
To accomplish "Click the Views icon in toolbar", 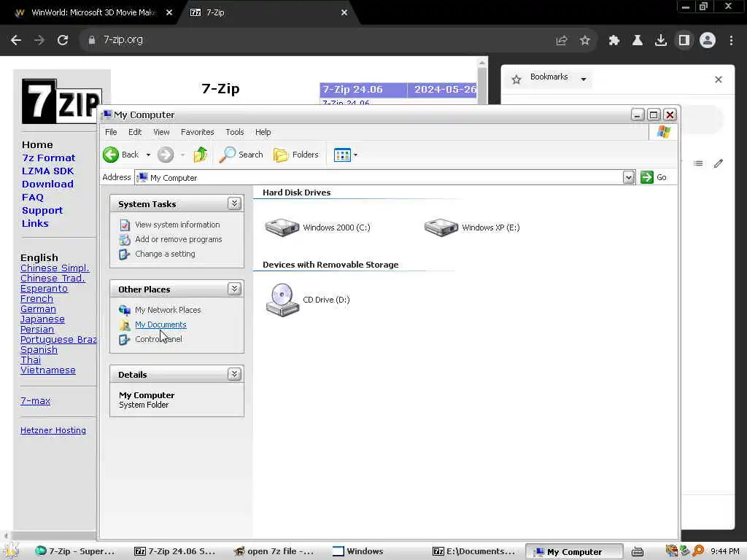I will [342, 155].
